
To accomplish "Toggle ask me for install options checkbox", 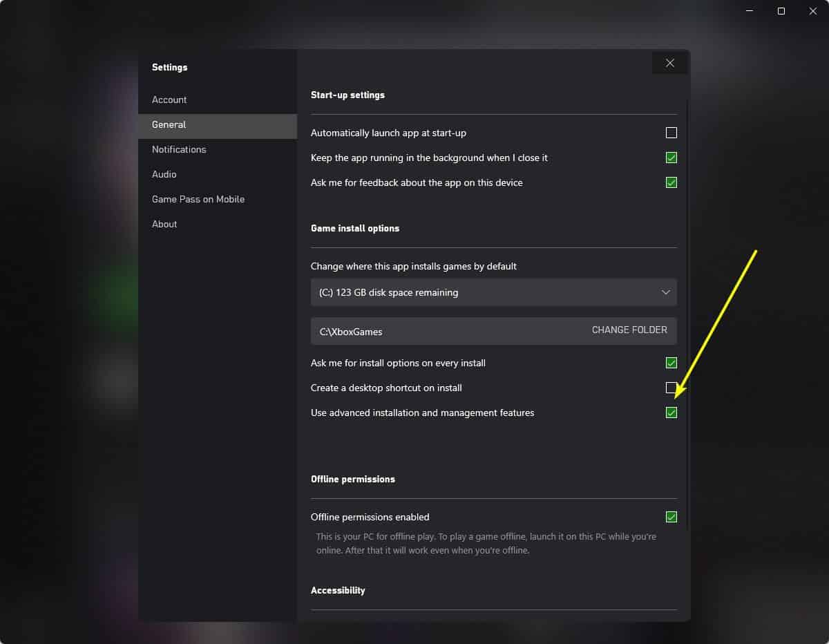I will pyautogui.click(x=671, y=363).
